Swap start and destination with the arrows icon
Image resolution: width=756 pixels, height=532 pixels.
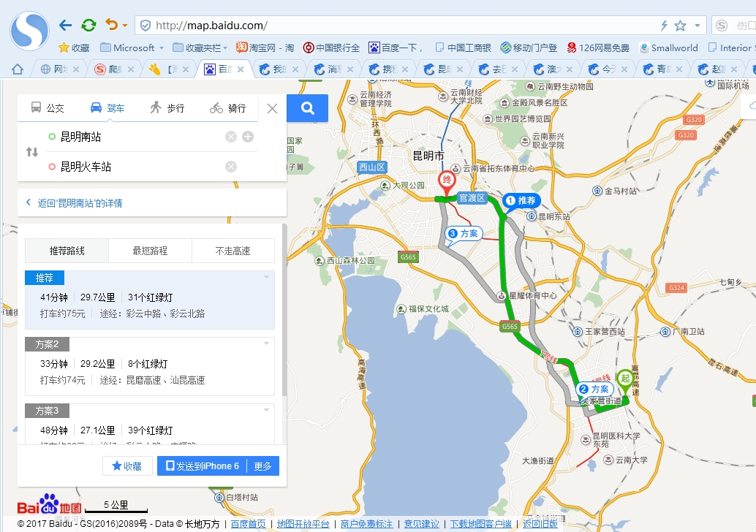pos(32,152)
